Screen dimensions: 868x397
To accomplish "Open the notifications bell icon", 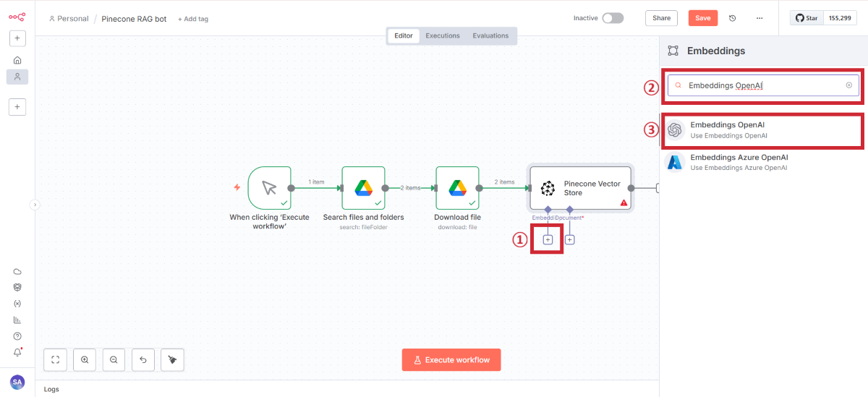I will (17, 352).
